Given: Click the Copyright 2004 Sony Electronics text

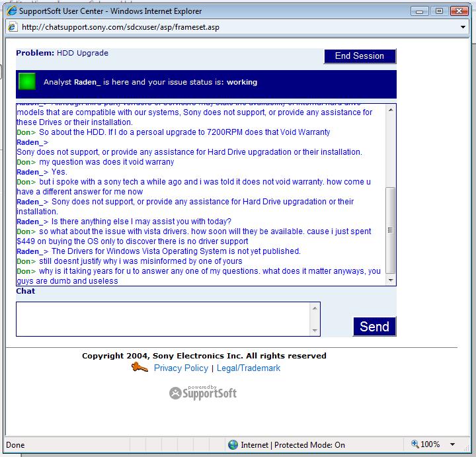Looking at the screenshot, I should [204, 356].
